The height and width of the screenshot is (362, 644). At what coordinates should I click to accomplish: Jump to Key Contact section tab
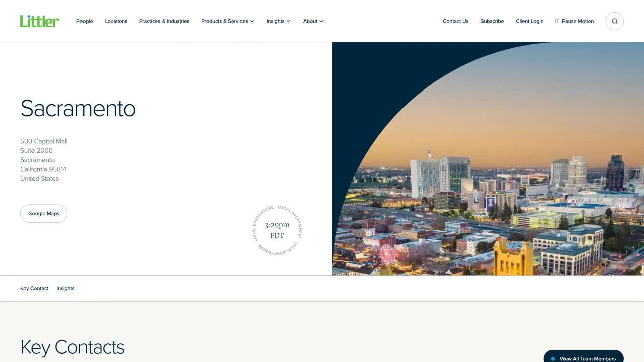click(34, 288)
